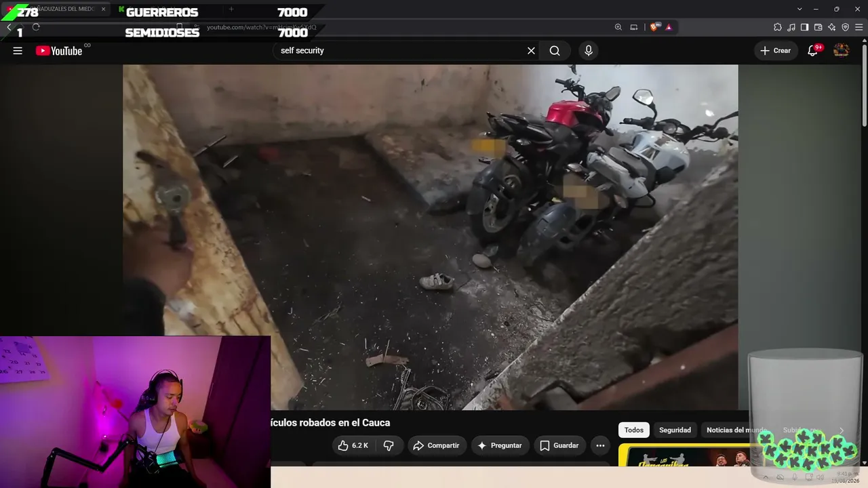
Task: Like the video with 6.2 K likes
Action: pyautogui.click(x=353, y=445)
